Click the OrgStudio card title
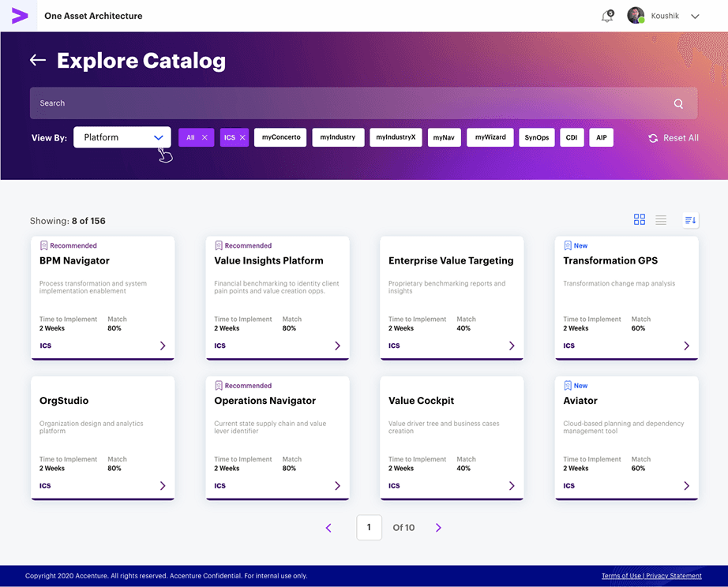The height and width of the screenshot is (587, 728). [x=64, y=401]
